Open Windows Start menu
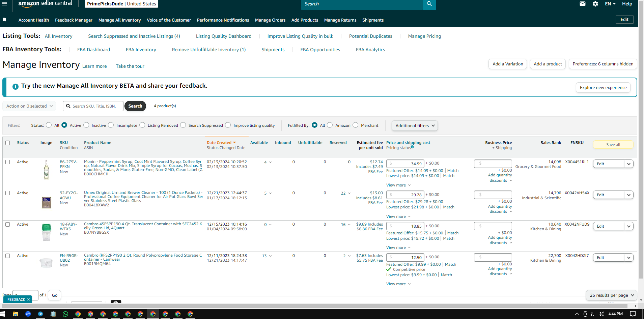This screenshot has height=319, width=644. coord(3,314)
